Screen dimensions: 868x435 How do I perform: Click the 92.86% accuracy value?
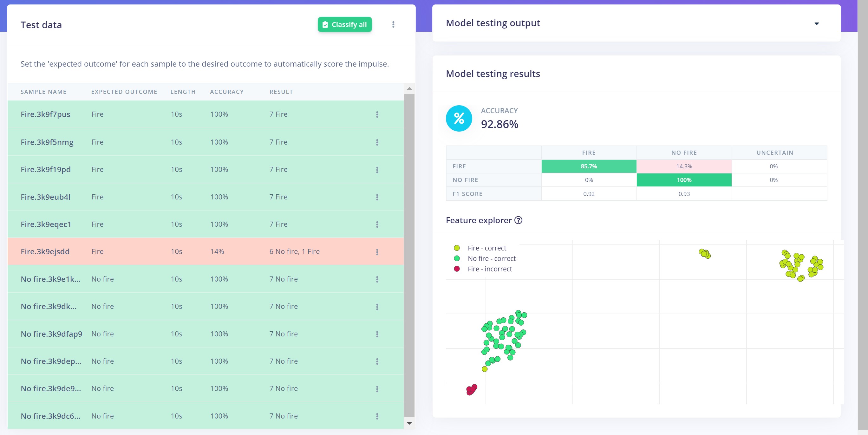tap(499, 124)
